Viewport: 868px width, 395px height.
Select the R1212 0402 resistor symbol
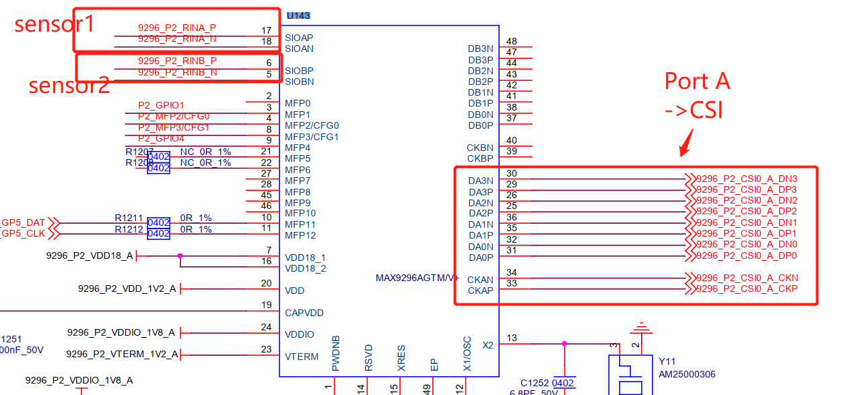tap(158, 234)
